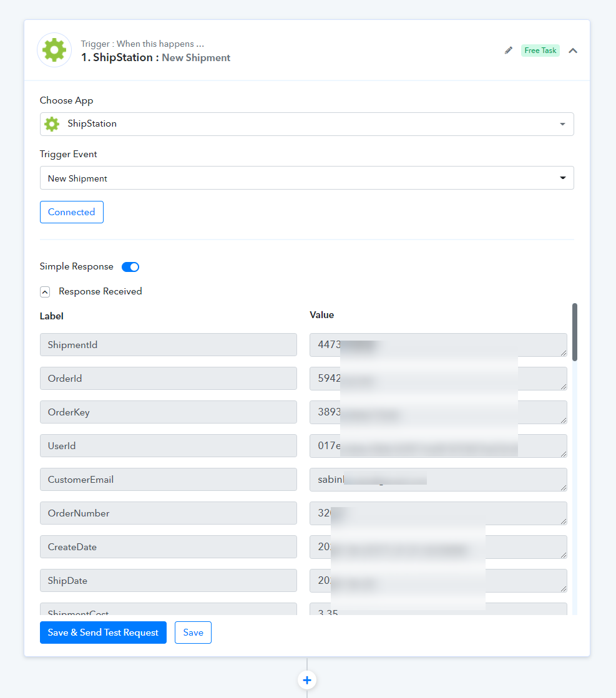Click the CustomerEmail label field
Screen dimensions: 616x698
(169, 480)
